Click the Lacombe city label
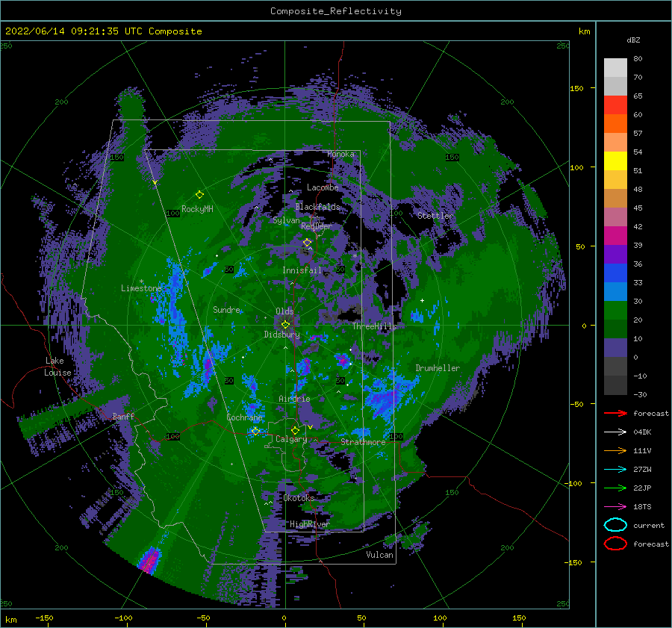Image resolution: width=672 pixels, height=628 pixels. (x=323, y=187)
